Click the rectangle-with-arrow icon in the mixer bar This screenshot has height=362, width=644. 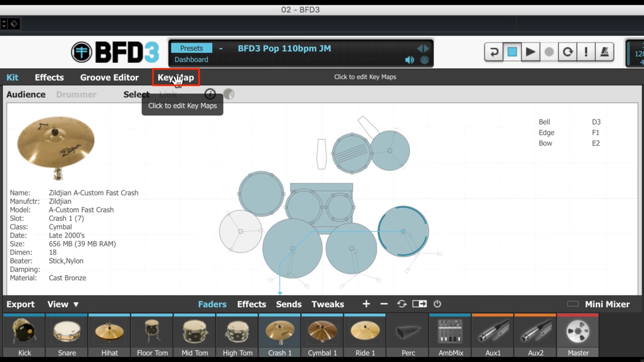pos(419,304)
